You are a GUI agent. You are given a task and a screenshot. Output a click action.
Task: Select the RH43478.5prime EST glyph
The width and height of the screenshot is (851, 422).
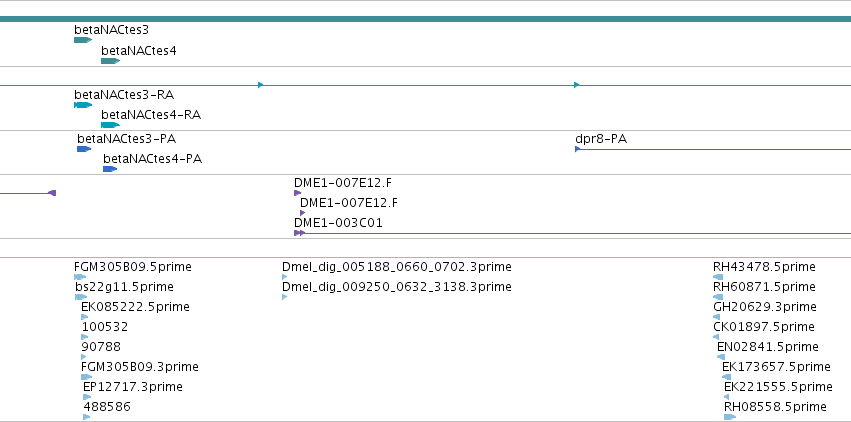pos(718,277)
